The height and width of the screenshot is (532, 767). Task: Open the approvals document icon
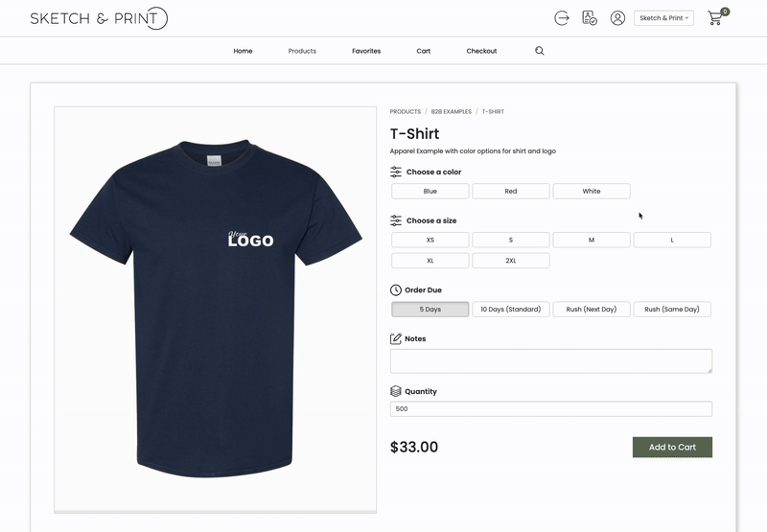tap(590, 18)
